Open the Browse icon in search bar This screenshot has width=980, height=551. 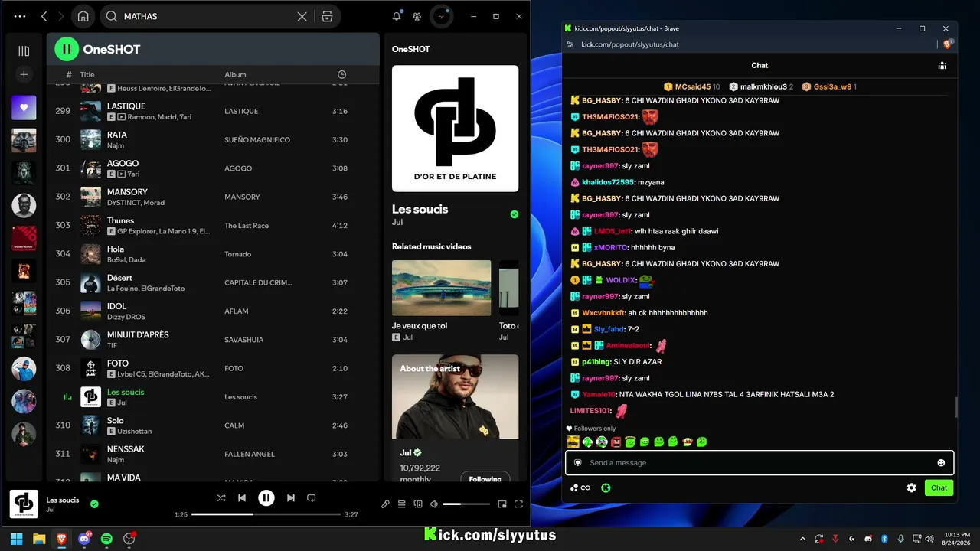[327, 16]
